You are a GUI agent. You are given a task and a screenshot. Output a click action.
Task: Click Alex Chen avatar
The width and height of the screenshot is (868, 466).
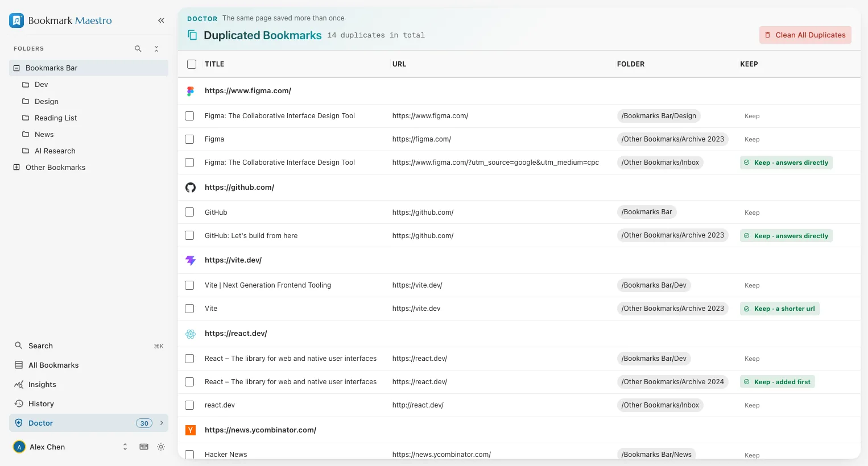(x=19, y=447)
